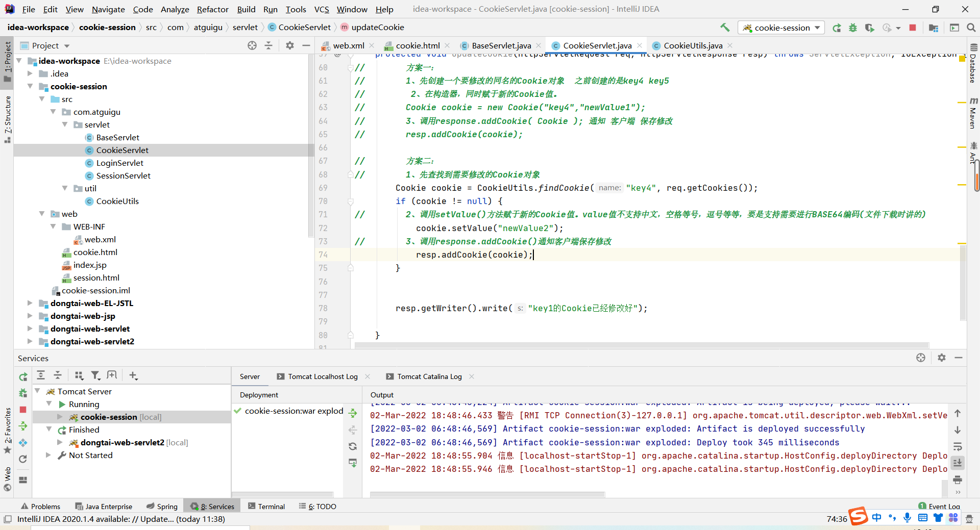Screen dimensions: 980x530
Task: Select LoginServlet in the project tree
Action: click(x=120, y=163)
